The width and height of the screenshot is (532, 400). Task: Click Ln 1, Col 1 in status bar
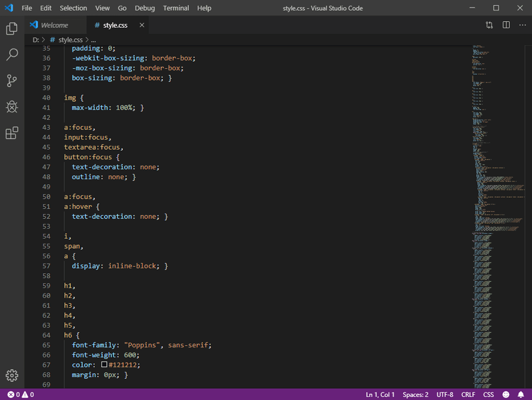(380, 395)
